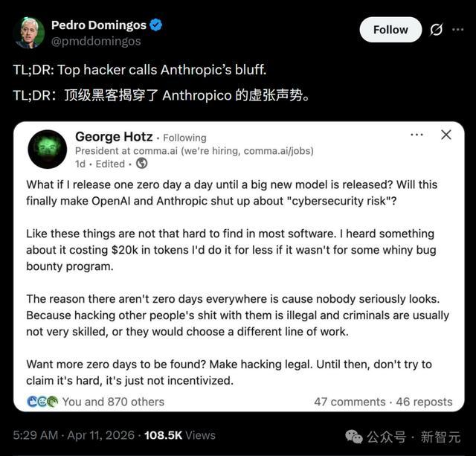Close the embedded George Hotz post
Viewport: 476px width, 456px height.
[x=446, y=135]
